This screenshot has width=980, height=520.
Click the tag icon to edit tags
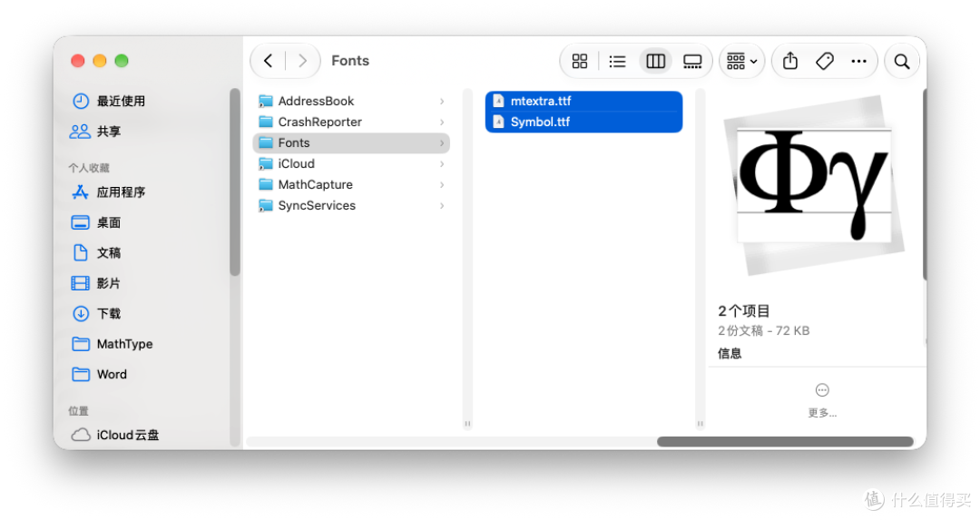pyautogui.click(x=824, y=61)
